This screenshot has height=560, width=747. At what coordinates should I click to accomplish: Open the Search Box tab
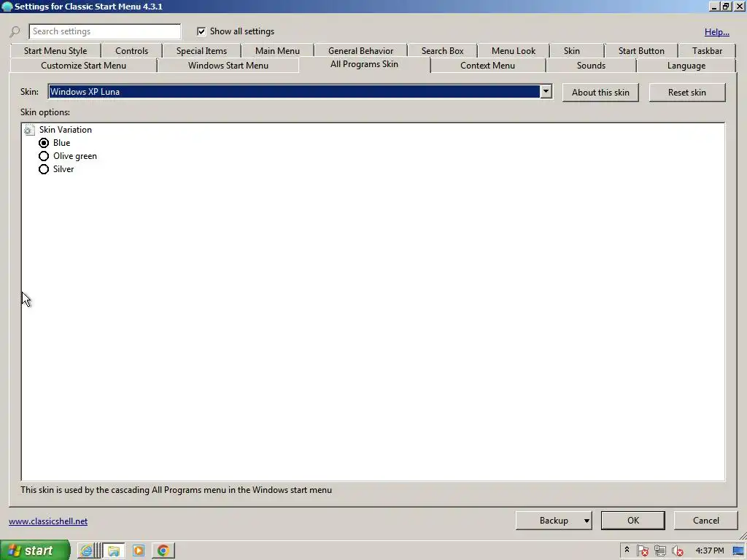(442, 51)
